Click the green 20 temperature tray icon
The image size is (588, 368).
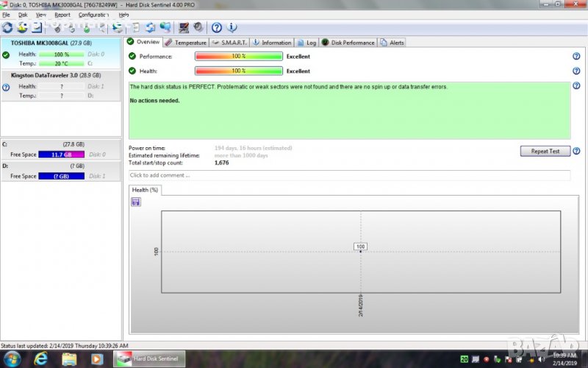464,359
